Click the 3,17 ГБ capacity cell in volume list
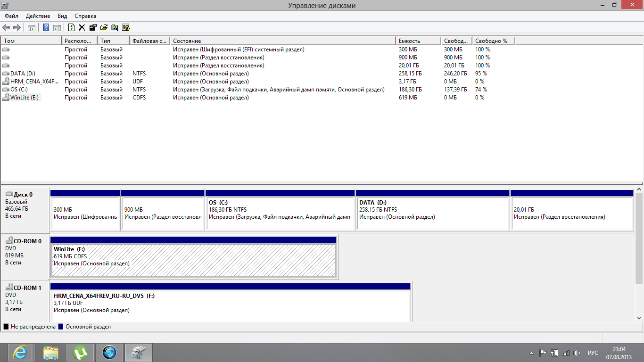Image resolution: width=644 pixels, height=362 pixels. click(408, 82)
